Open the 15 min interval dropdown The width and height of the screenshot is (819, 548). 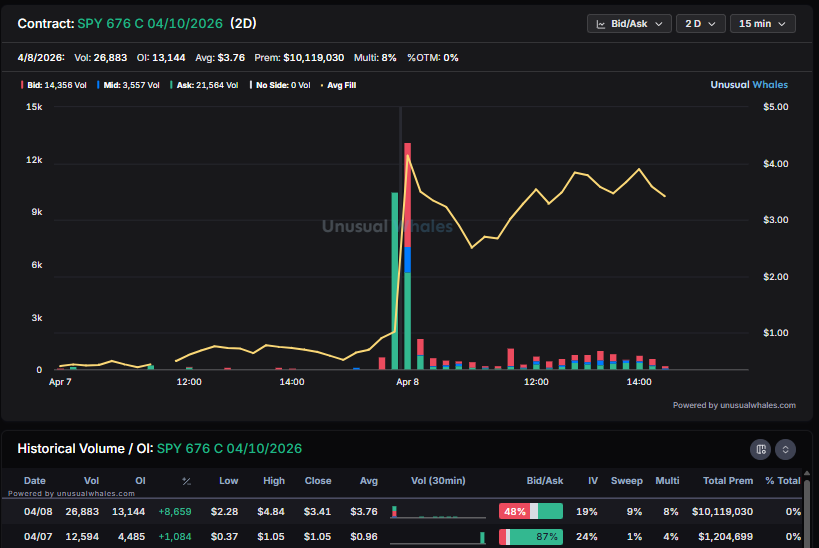click(762, 24)
